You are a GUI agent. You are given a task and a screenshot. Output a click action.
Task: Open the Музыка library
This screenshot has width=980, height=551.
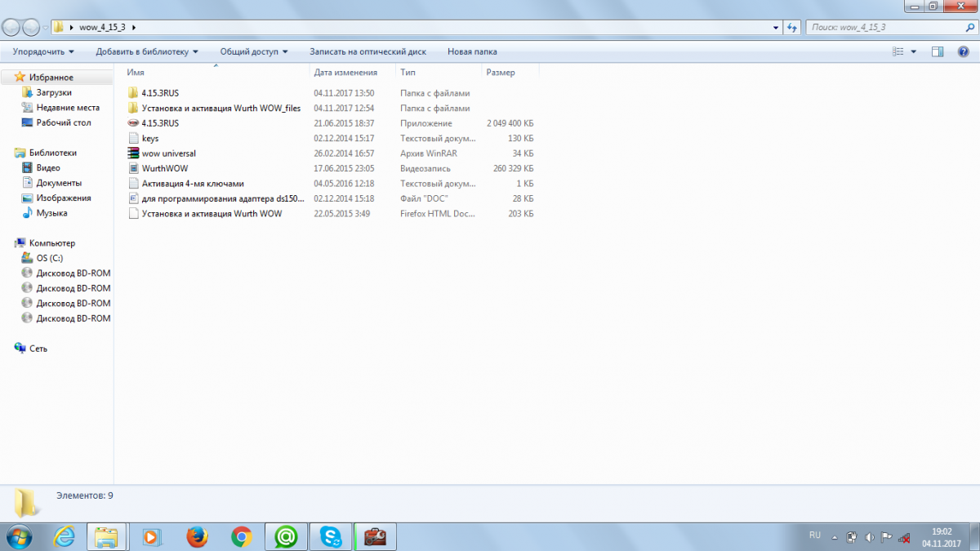pos(51,213)
